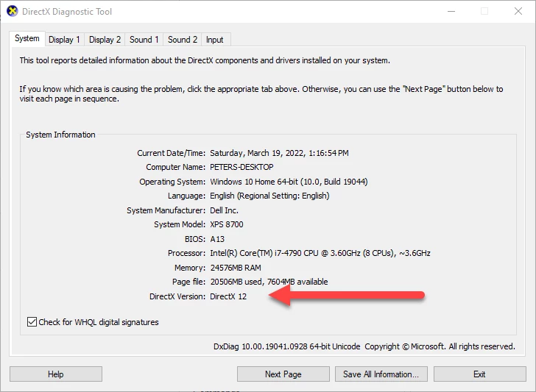This screenshot has height=392, width=536.
Task: Click language value 'English (Regional Setting: English)'
Action: pos(269,196)
